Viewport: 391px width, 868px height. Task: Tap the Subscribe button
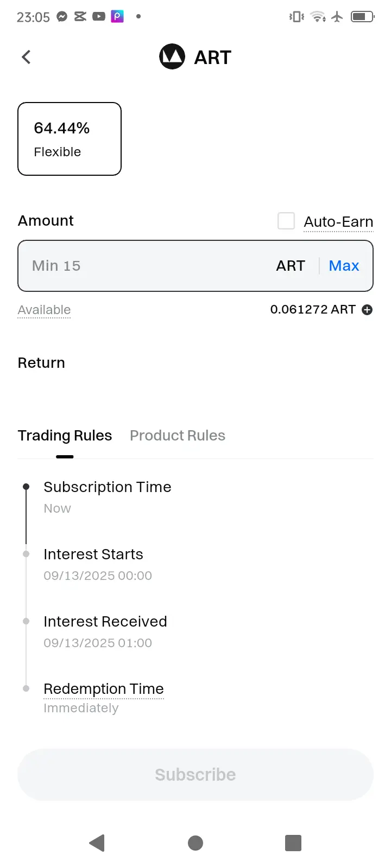pyautogui.click(x=195, y=775)
